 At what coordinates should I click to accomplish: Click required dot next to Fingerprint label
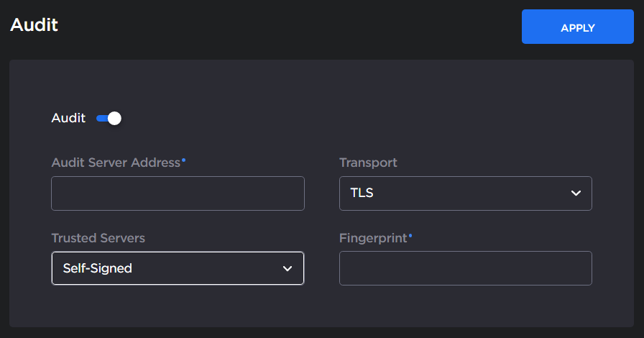410,234
